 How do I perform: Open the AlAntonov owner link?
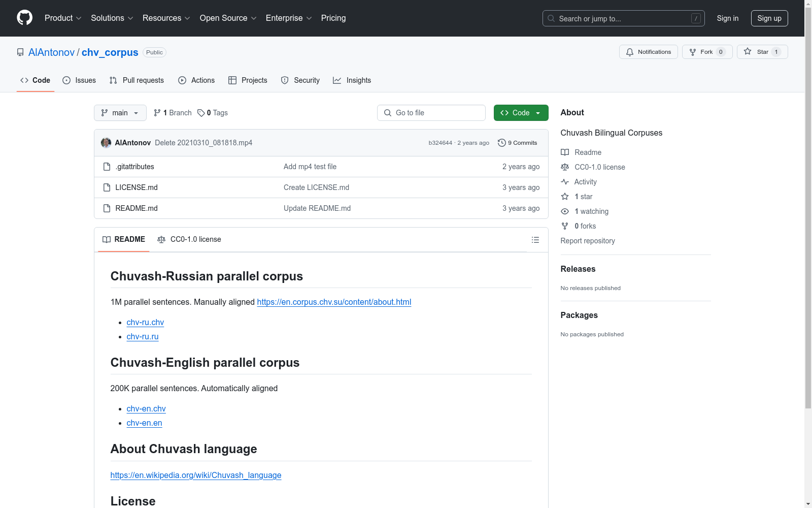pos(51,52)
